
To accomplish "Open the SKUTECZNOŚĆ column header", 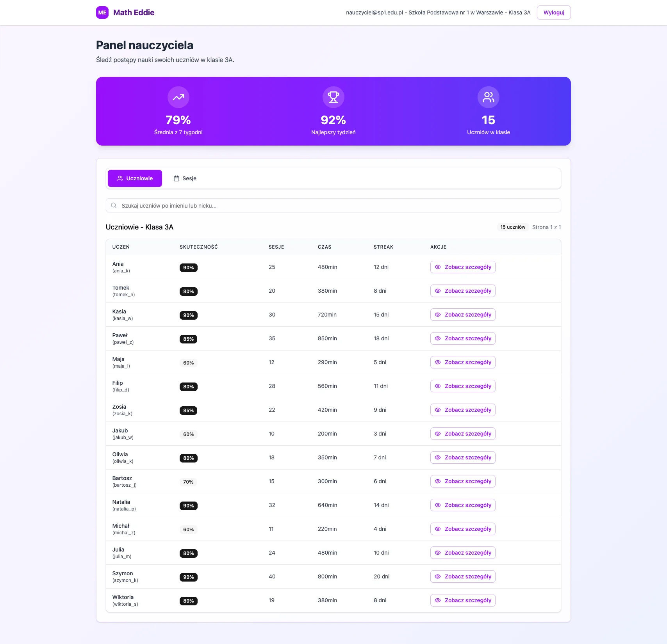I will [x=198, y=247].
